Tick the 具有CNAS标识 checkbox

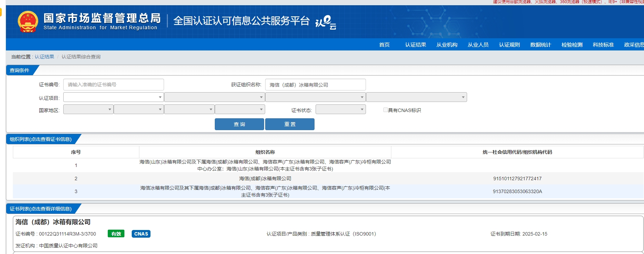(x=385, y=110)
